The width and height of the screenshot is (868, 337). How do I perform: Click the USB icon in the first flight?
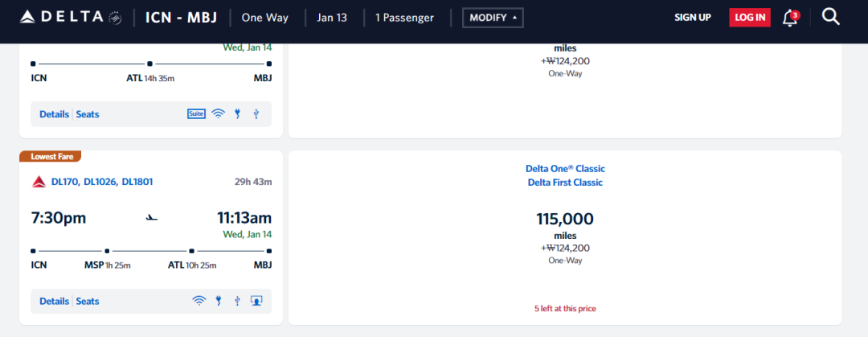[256, 114]
